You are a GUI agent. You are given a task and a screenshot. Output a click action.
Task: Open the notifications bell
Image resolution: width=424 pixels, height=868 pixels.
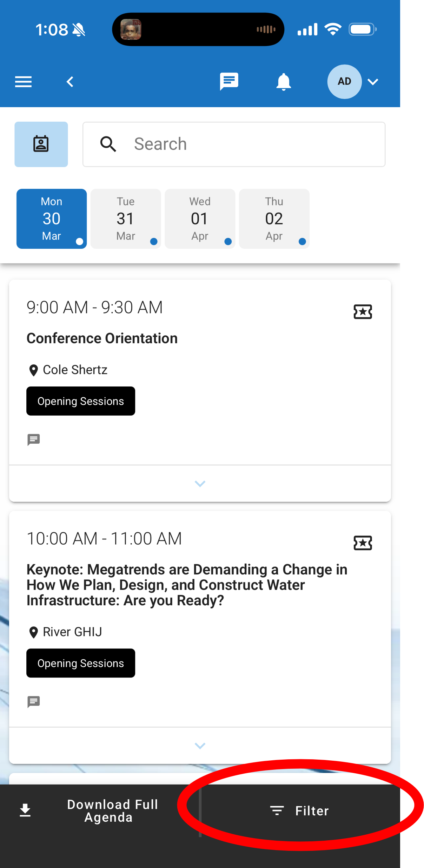pyautogui.click(x=284, y=82)
